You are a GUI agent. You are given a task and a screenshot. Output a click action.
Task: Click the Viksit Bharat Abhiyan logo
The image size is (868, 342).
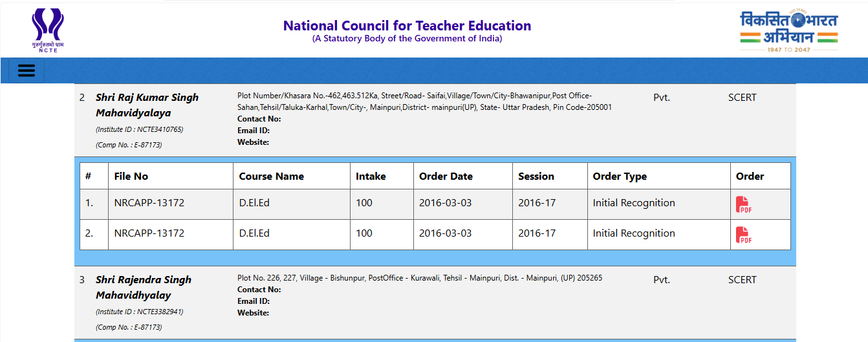[x=788, y=31]
